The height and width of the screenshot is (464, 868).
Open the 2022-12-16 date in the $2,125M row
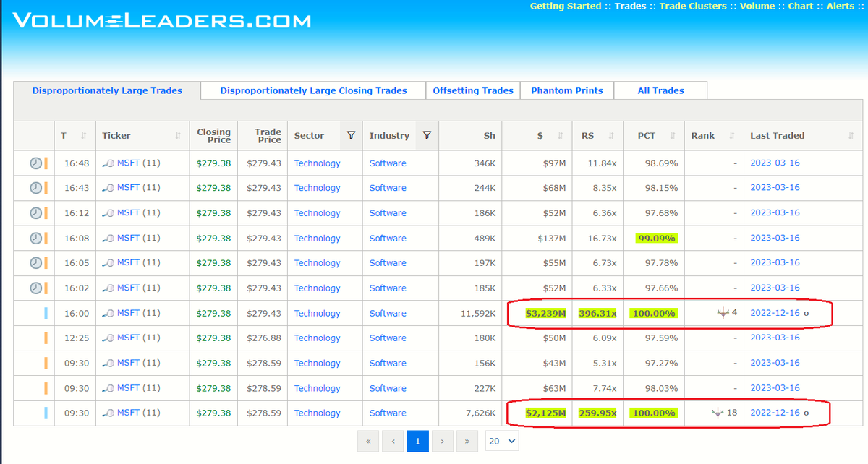tap(775, 413)
